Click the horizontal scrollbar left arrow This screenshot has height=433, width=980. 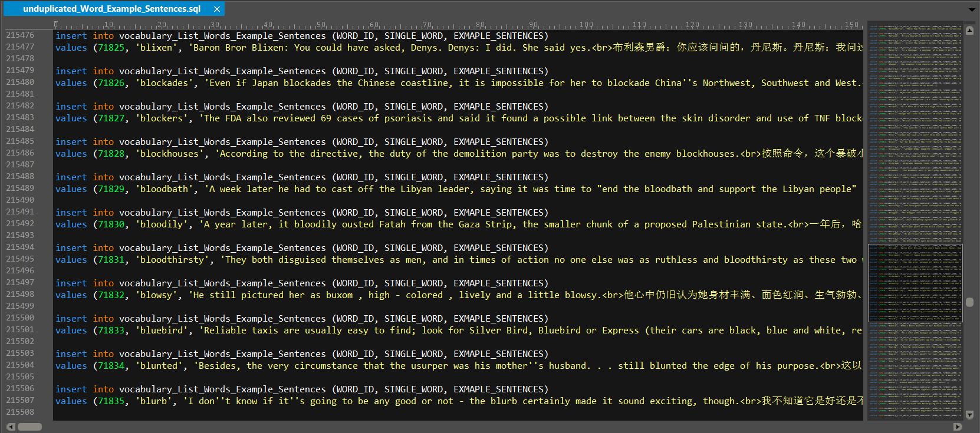tap(11, 427)
